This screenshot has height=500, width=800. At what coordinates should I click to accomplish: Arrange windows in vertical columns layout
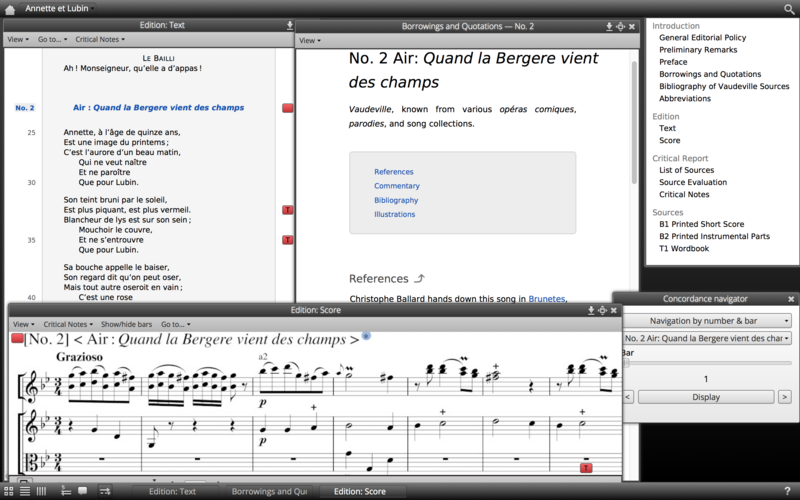41,491
